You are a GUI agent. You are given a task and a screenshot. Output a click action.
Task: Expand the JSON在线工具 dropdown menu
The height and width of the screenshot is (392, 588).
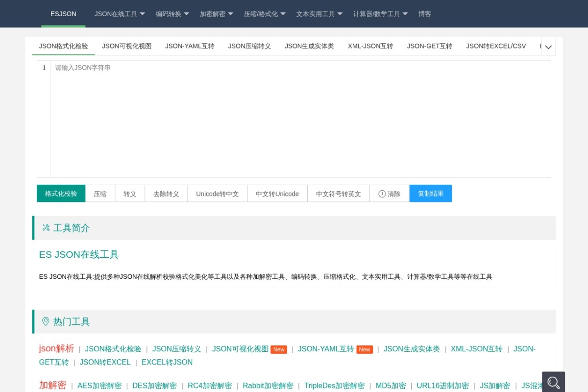point(120,14)
